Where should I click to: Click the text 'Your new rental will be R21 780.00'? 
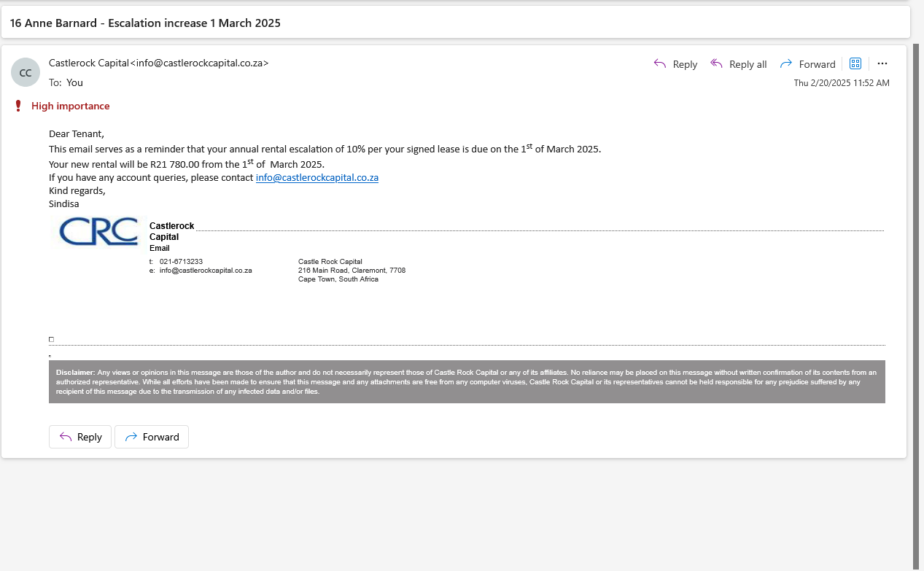[x=125, y=164]
